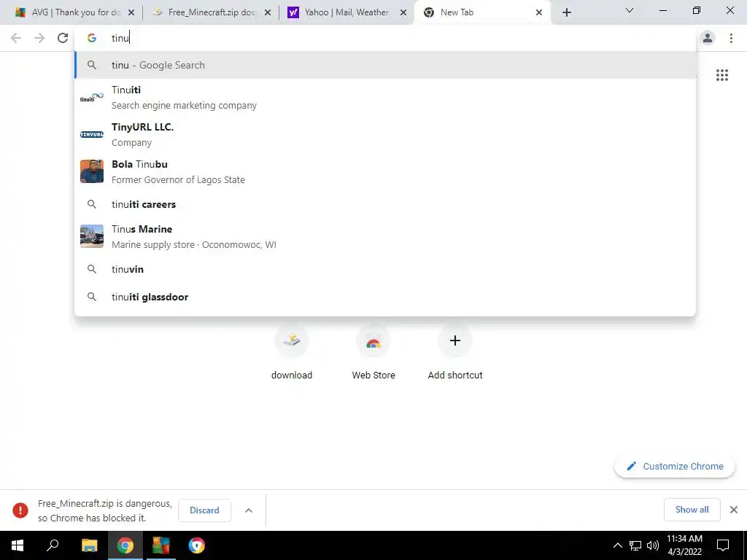
Task: Switch to the Yahoo Mail tab
Action: click(x=347, y=12)
